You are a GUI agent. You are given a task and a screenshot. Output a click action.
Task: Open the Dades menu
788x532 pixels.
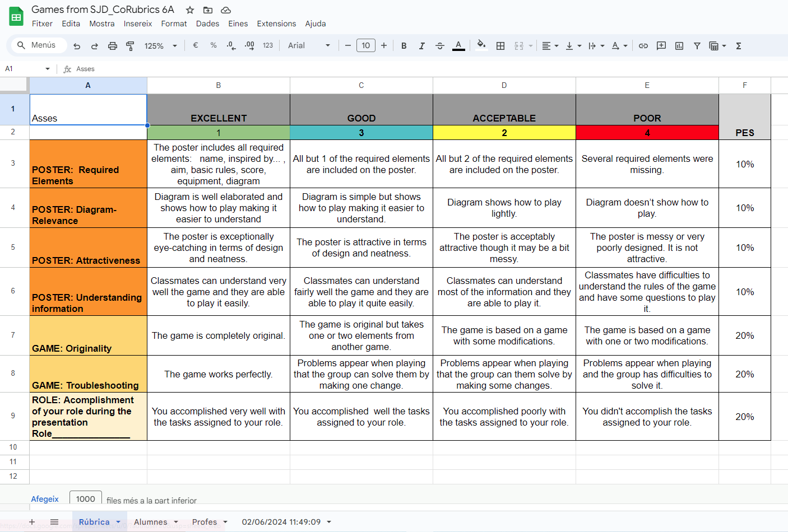point(207,24)
